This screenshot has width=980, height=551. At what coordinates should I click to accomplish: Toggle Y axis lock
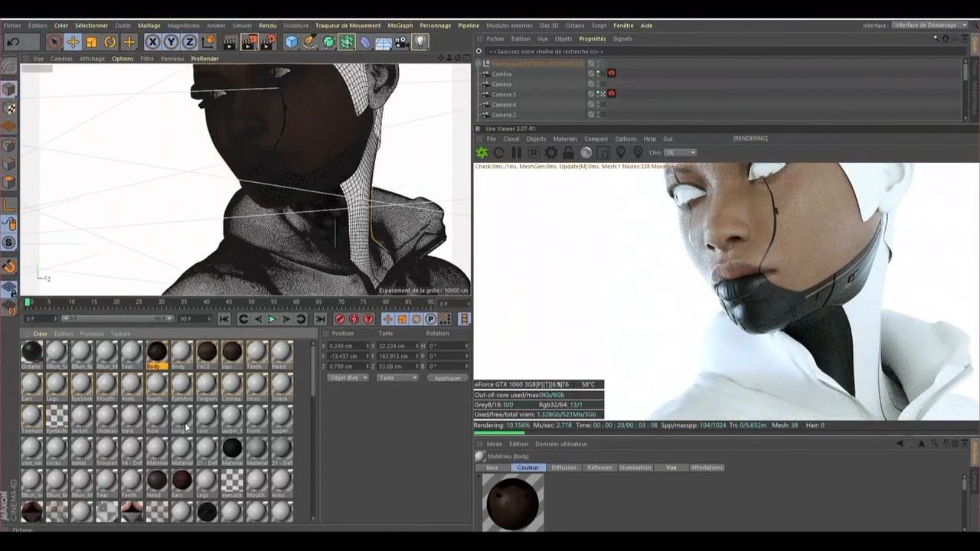coord(171,42)
